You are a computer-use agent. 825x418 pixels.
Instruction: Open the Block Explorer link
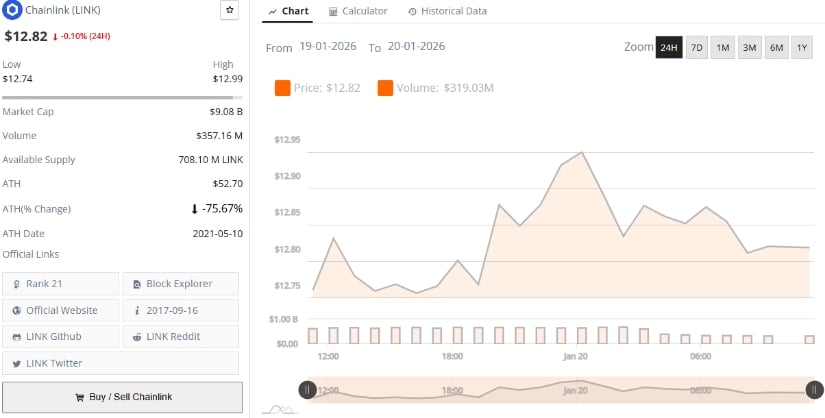coord(181,284)
